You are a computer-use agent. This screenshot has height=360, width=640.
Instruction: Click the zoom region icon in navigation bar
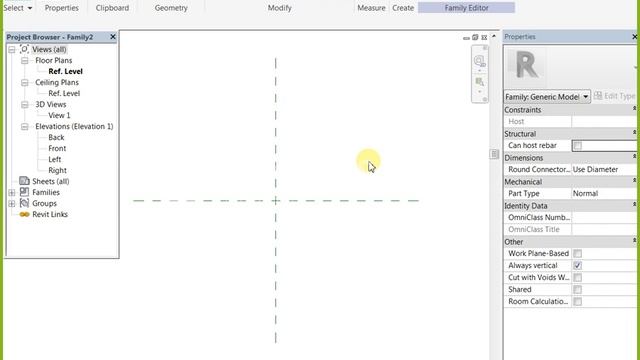pos(479,82)
